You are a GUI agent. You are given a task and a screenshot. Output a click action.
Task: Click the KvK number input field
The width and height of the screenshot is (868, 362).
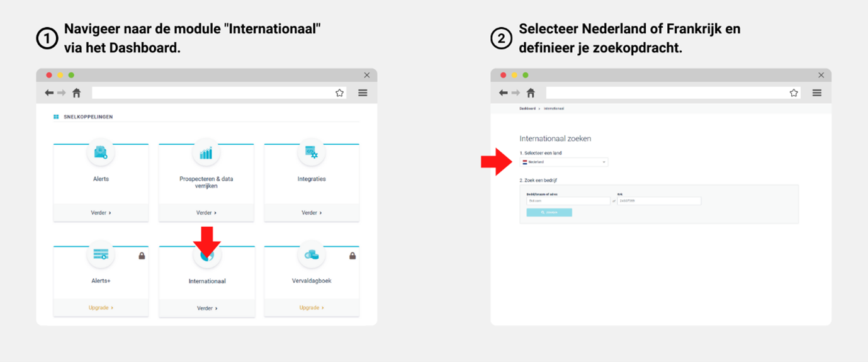tap(658, 201)
